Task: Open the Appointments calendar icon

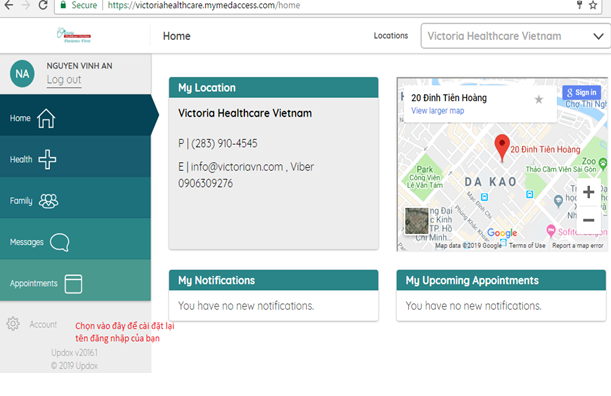Action: click(x=73, y=284)
